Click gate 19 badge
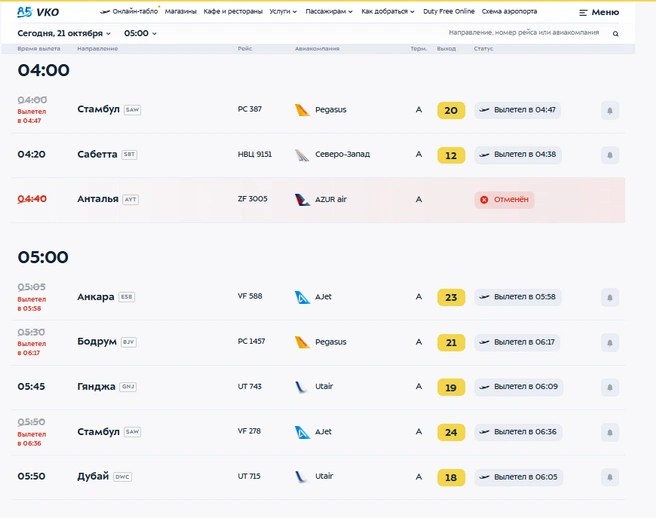The width and height of the screenshot is (656, 518). [x=451, y=387]
